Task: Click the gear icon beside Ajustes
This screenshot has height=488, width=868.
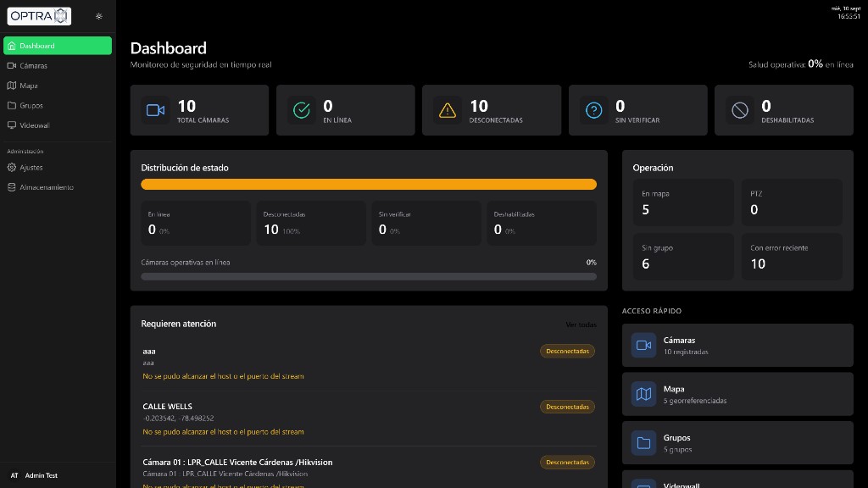Action: 12,167
